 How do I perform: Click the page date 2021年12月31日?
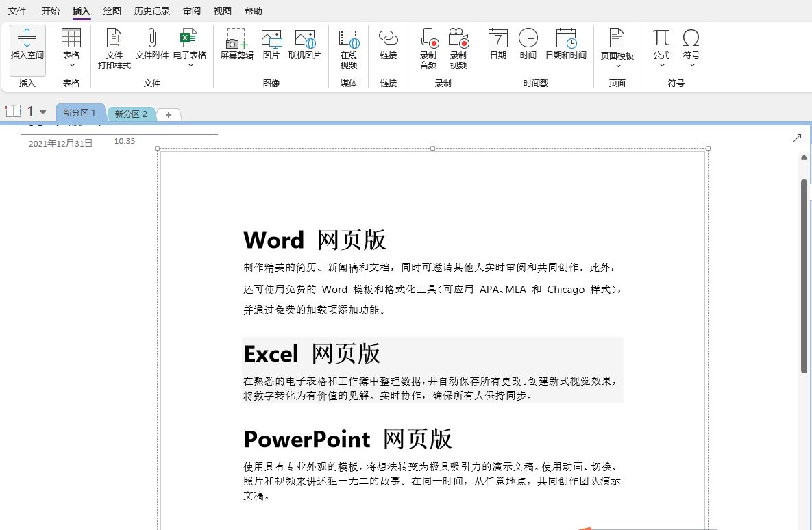coord(60,143)
